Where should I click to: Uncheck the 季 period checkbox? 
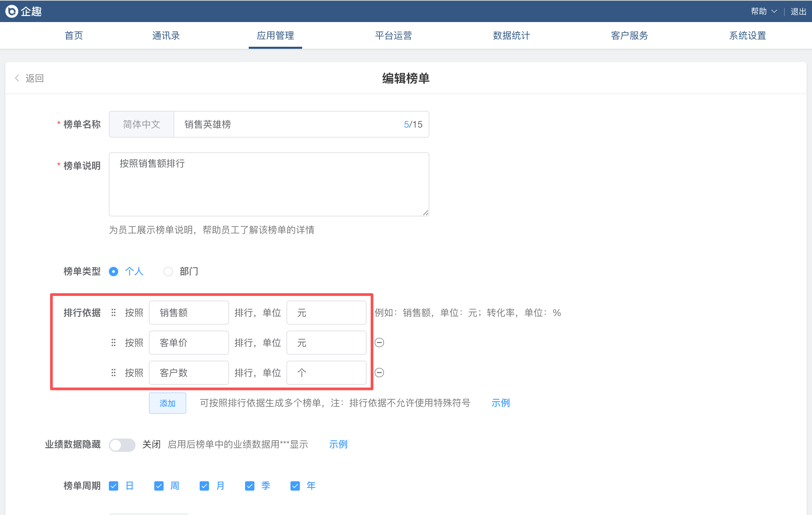pyautogui.click(x=249, y=486)
